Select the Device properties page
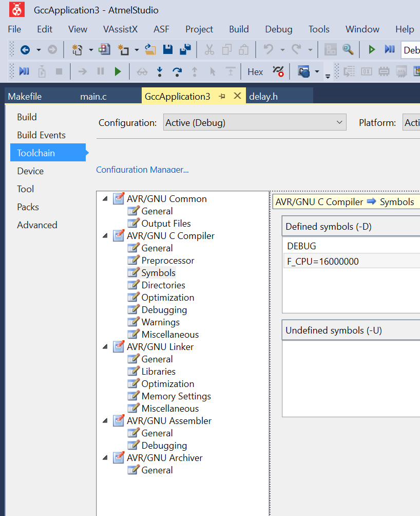The image size is (420, 516). [30, 171]
